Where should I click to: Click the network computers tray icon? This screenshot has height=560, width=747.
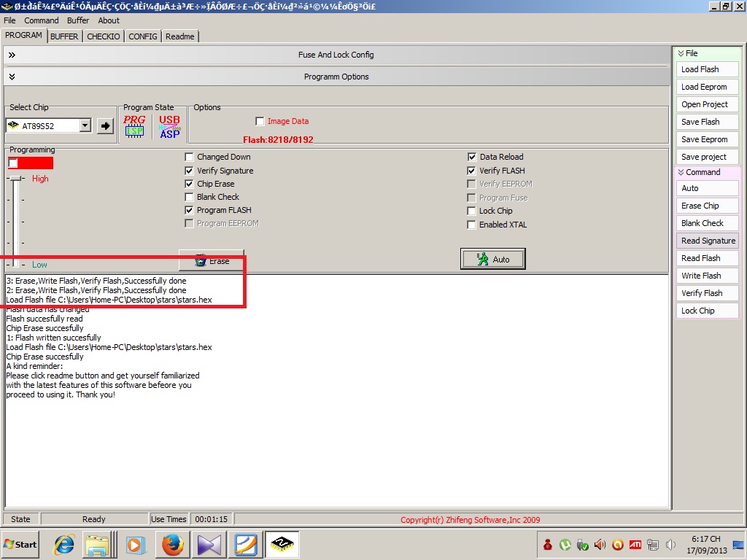[x=653, y=544]
